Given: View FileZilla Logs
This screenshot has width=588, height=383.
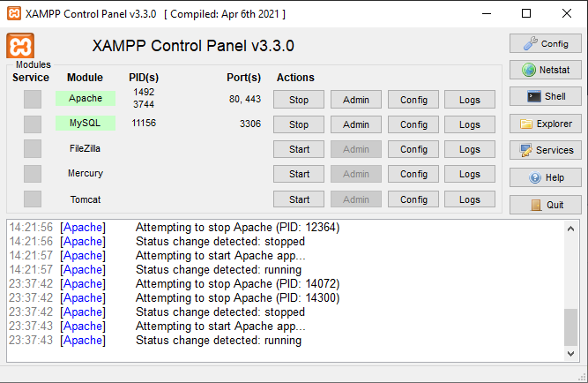Looking at the screenshot, I should click(470, 149).
